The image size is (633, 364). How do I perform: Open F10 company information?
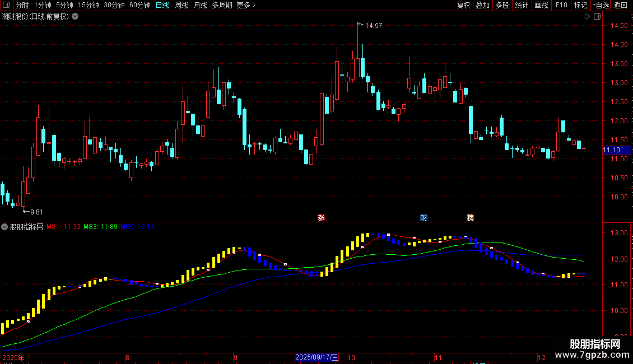pos(561,5)
